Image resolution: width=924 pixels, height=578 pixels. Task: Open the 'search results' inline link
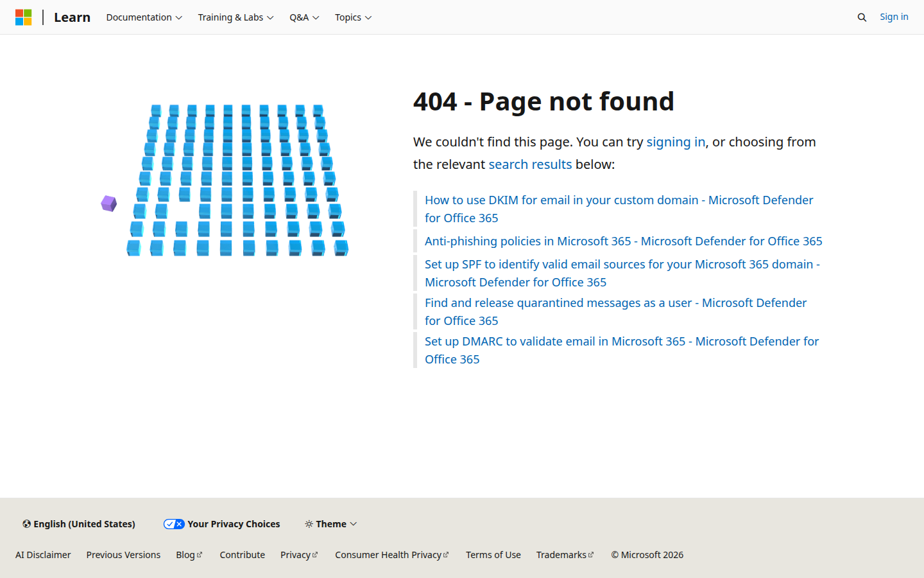pos(530,164)
